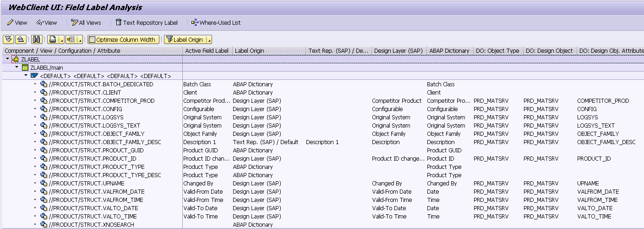Image resolution: width=644 pixels, height=229 pixels.
Task: Collapse the ZLABEL/main view node
Action: (x=17, y=67)
